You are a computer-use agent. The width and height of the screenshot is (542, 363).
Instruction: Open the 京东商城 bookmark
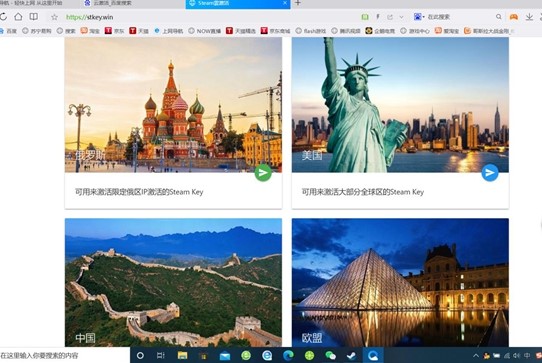pos(275,31)
